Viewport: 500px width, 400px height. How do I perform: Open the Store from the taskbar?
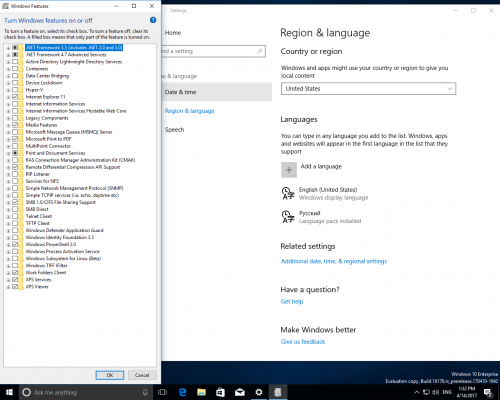coord(220,392)
